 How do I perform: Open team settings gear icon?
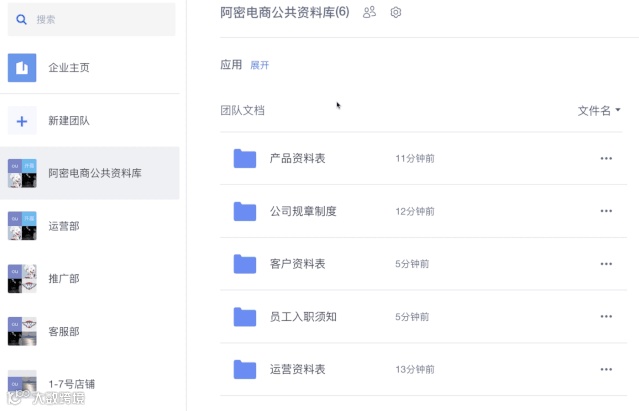point(396,12)
